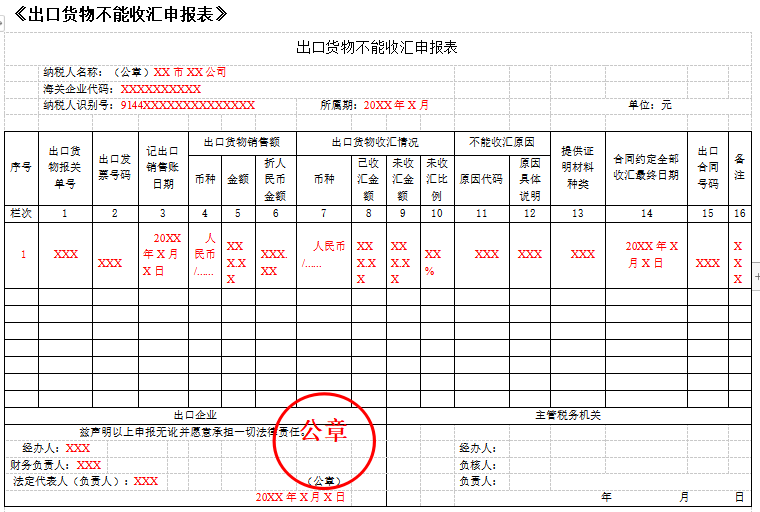Select the 提供证明材料种类 column header
The width and height of the screenshot is (760, 512).
(x=577, y=167)
